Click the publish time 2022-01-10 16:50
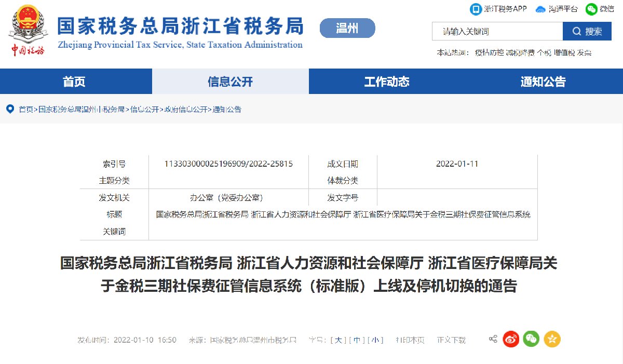The width and height of the screenshot is (623, 364). click(145, 340)
